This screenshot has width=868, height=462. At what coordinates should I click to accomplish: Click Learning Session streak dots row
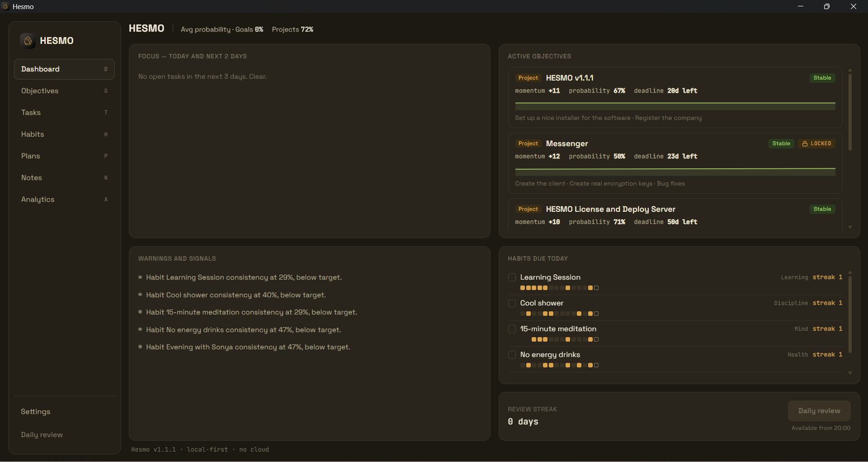coord(559,288)
